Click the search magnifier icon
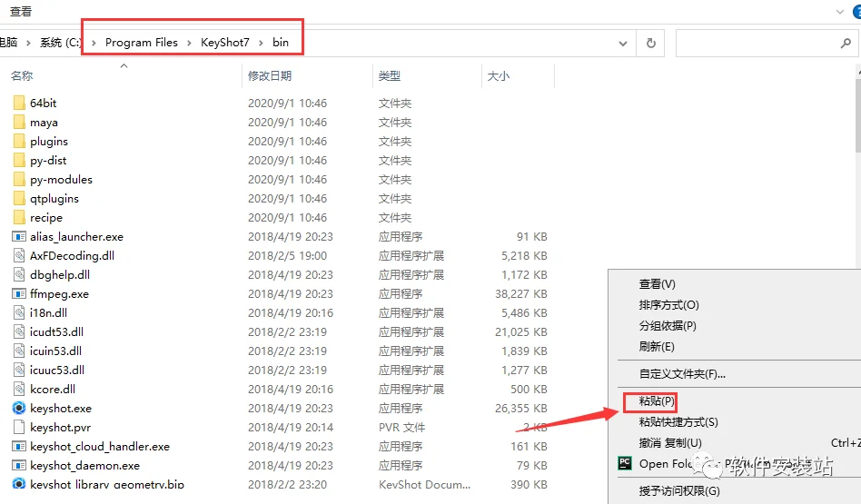 [x=846, y=43]
